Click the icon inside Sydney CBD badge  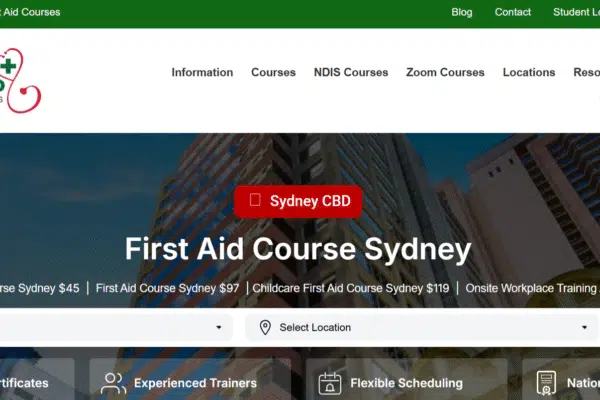pyautogui.click(x=255, y=200)
